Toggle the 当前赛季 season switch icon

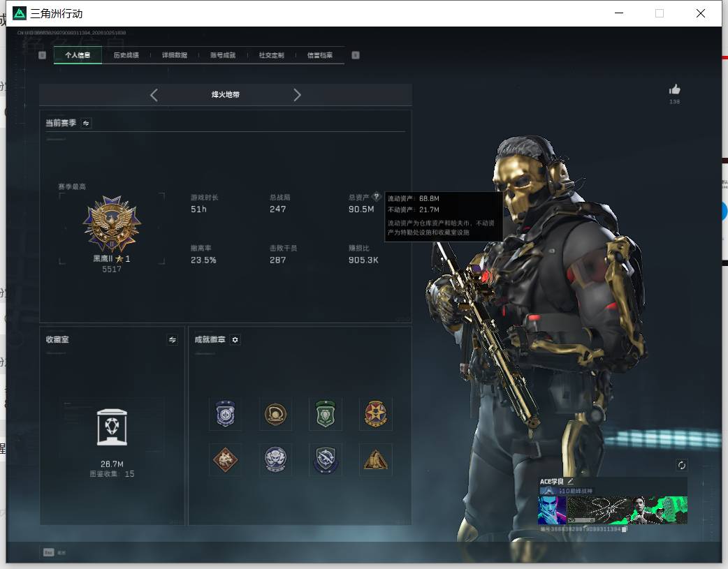86,123
